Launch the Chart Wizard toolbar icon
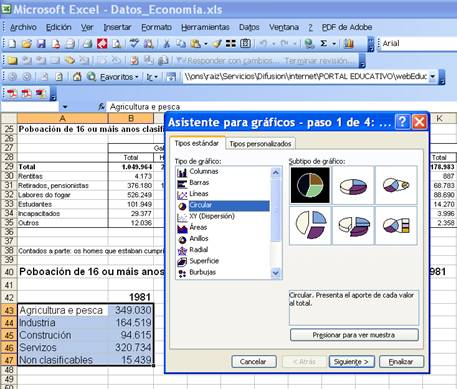This screenshot has height=389, width=457. click(x=348, y=44)
